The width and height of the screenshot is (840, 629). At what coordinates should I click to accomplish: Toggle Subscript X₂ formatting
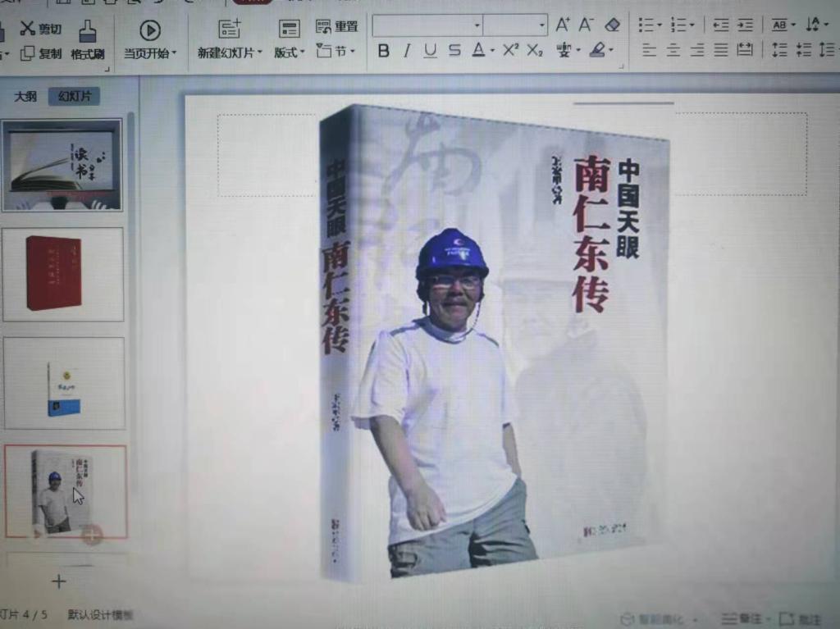[535, 50]
